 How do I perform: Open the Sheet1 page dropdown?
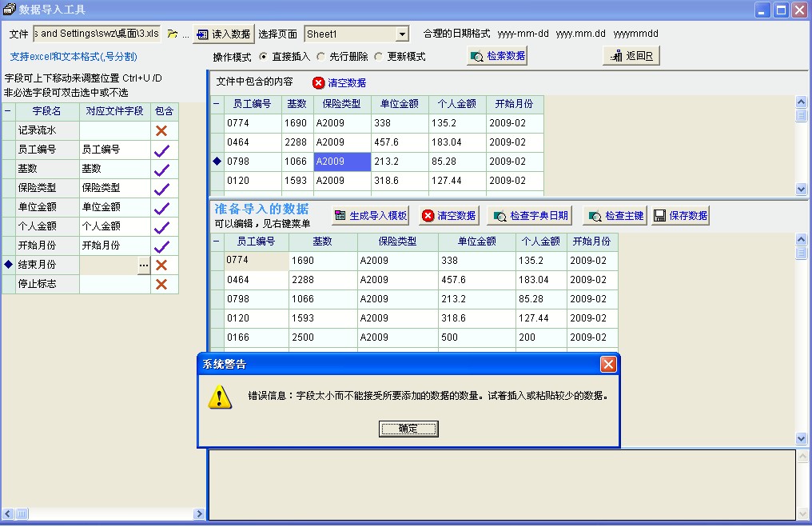point(402,34)
